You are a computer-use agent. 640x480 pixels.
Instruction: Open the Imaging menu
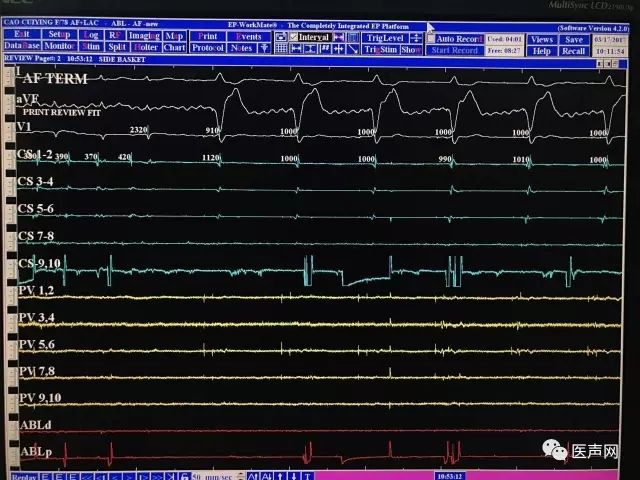[x=145, y=36]
